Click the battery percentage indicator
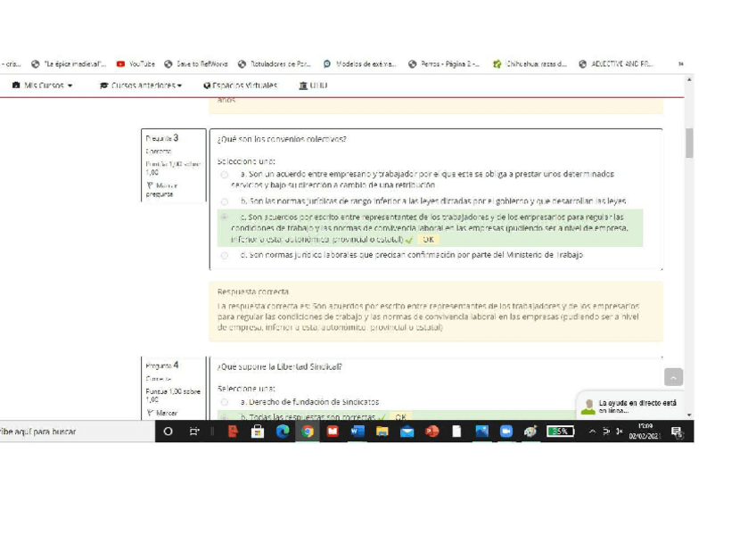 click(x=560, y=431)
